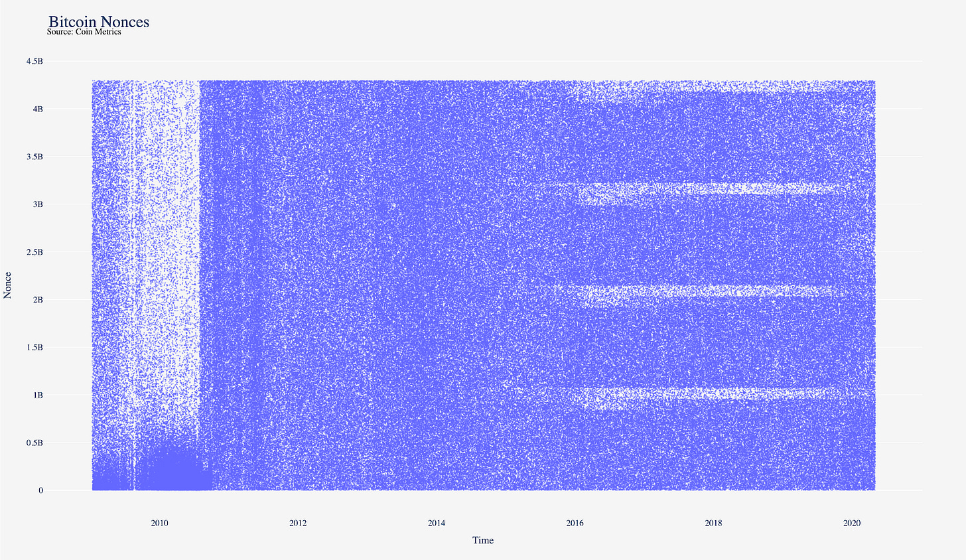The height and width of the screenshot is (560, 966).
Task: Select the 2.5B y-axis tick label
Action: pos(34,252)
